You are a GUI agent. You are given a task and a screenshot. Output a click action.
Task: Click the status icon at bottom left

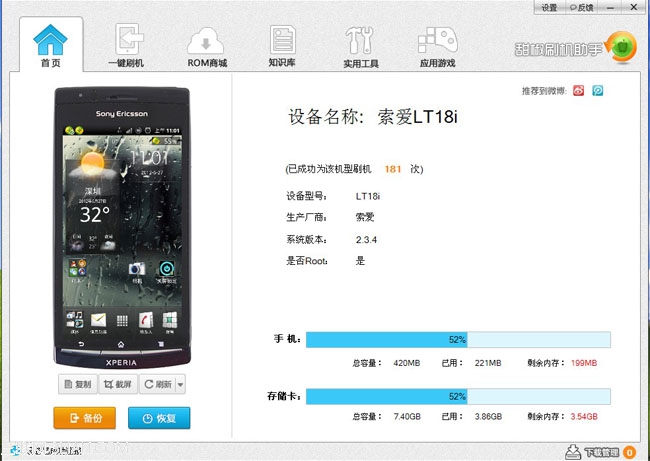click(x=16, y=450)
